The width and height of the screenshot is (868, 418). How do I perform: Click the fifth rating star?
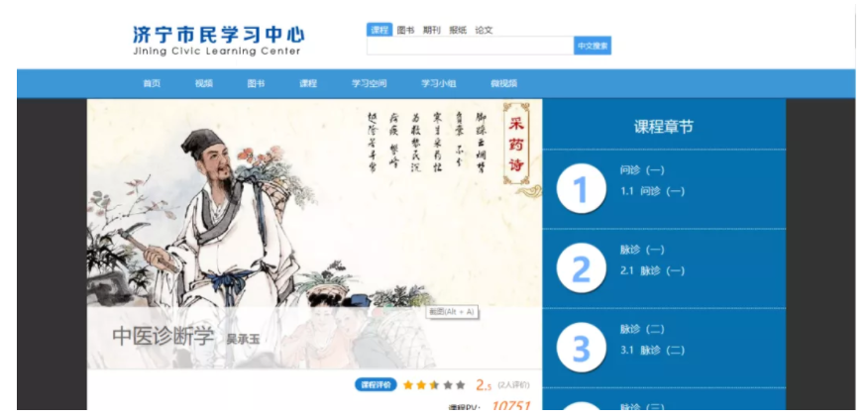(460, 384)
